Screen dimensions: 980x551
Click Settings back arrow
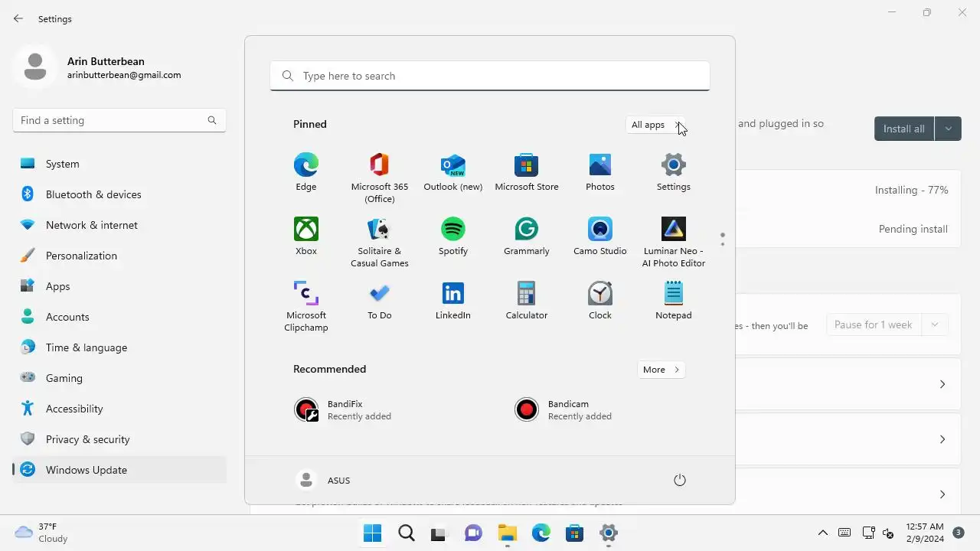(18, 18)
